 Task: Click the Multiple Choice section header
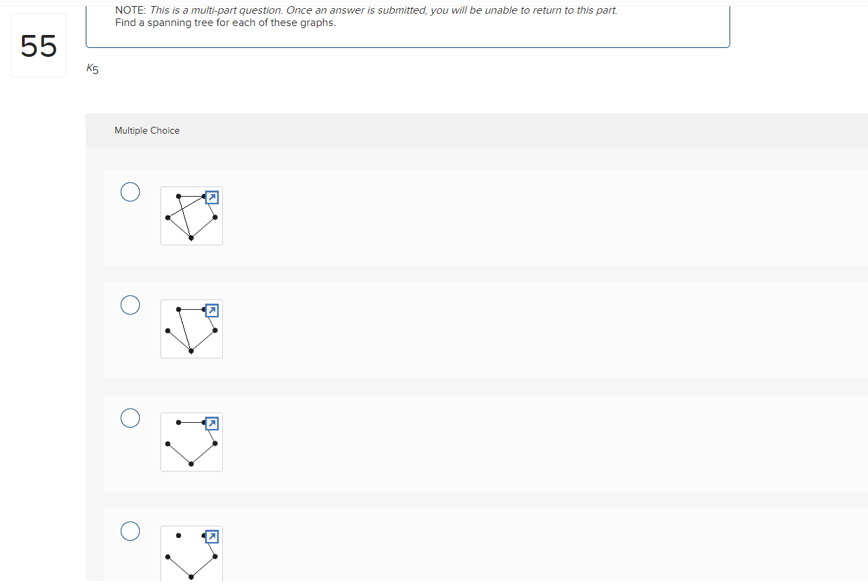147,130
